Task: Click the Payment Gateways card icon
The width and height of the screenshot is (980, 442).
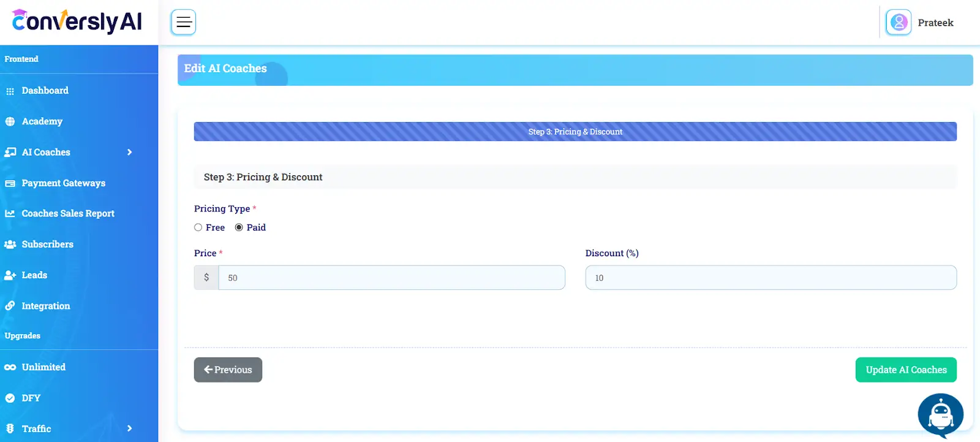Action: (10, 183)
